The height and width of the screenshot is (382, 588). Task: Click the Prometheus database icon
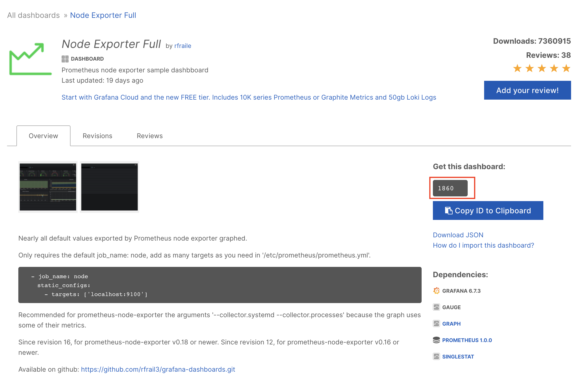tap(436, 340)
